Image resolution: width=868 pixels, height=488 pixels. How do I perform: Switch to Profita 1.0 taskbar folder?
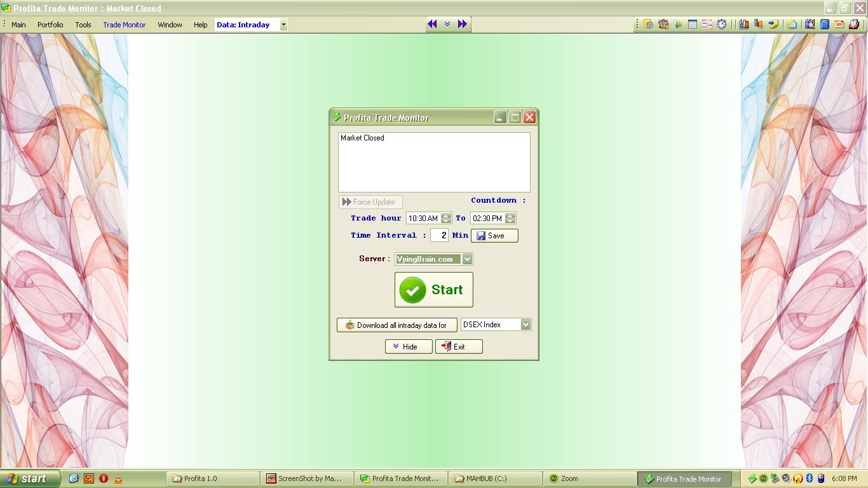(x=213, y=478)
